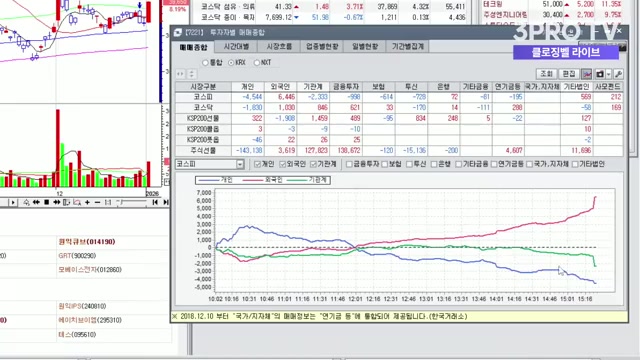Click the horizontal width toggle arrows icon

[180, 74]
